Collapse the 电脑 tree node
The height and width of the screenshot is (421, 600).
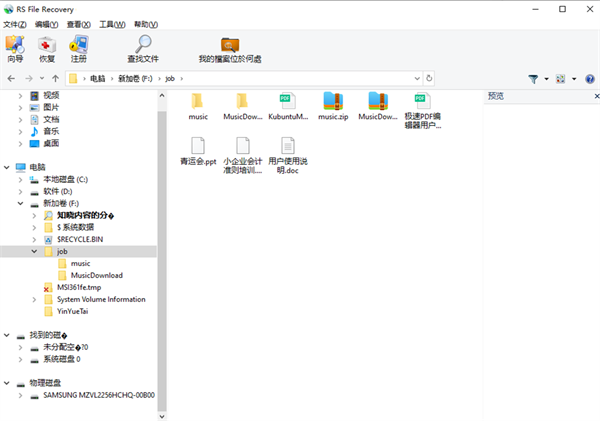point(7,167)
